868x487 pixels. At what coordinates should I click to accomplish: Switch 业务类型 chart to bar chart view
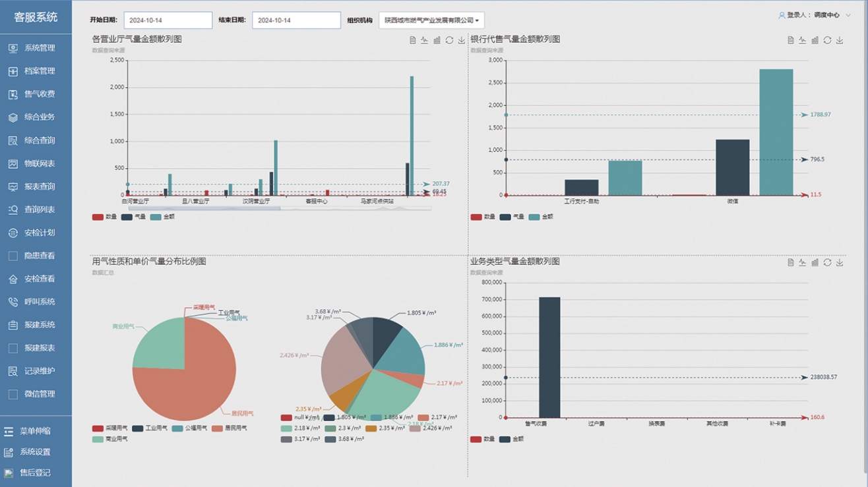[815, 262]
